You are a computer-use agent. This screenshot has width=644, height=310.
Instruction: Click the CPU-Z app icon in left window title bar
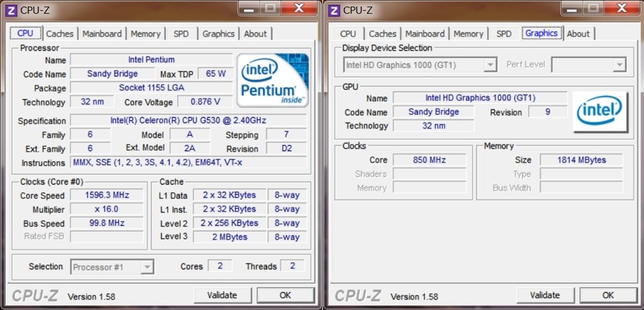coord(11,10)
